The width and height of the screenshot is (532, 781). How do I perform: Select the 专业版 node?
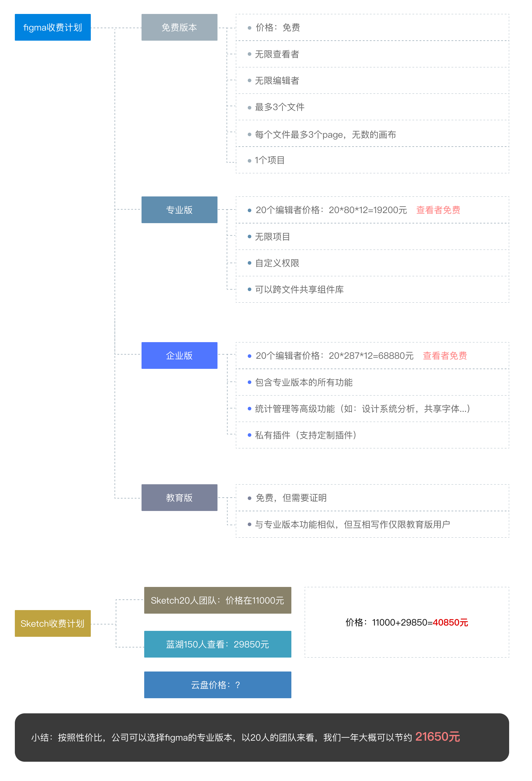(x=179, y=210)
